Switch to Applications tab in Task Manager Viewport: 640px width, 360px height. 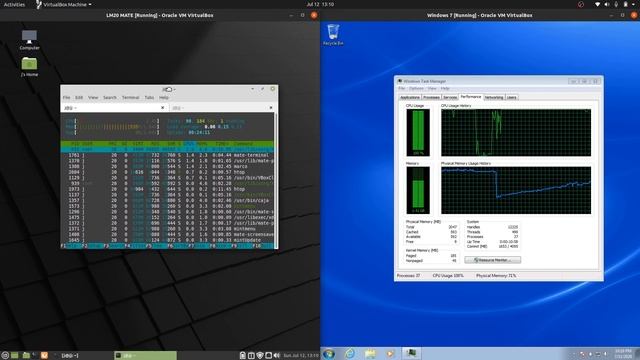[x=410, y=98]
